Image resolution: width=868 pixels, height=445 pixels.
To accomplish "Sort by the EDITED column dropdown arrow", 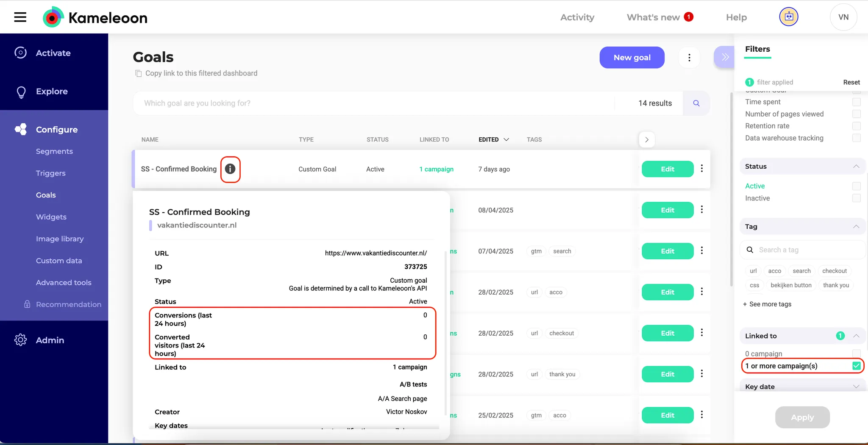I will tap(506, 139).
